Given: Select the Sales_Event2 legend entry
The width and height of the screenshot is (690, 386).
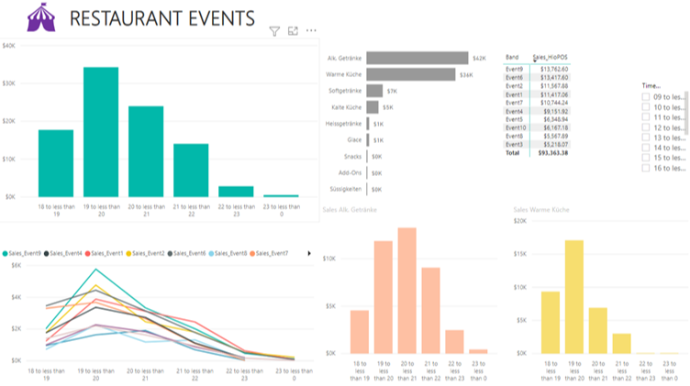Looking at the screenshot, I should (145, 254).
